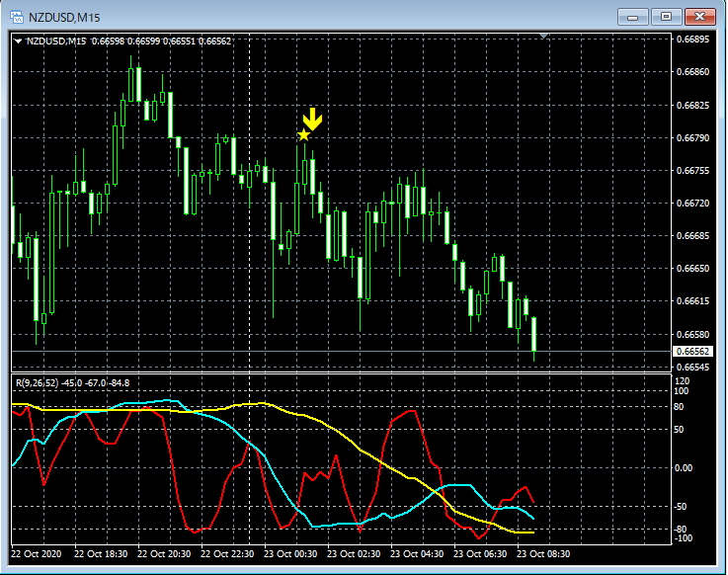Maximize the NZDUSD,M15 chart window

[666, 17]
